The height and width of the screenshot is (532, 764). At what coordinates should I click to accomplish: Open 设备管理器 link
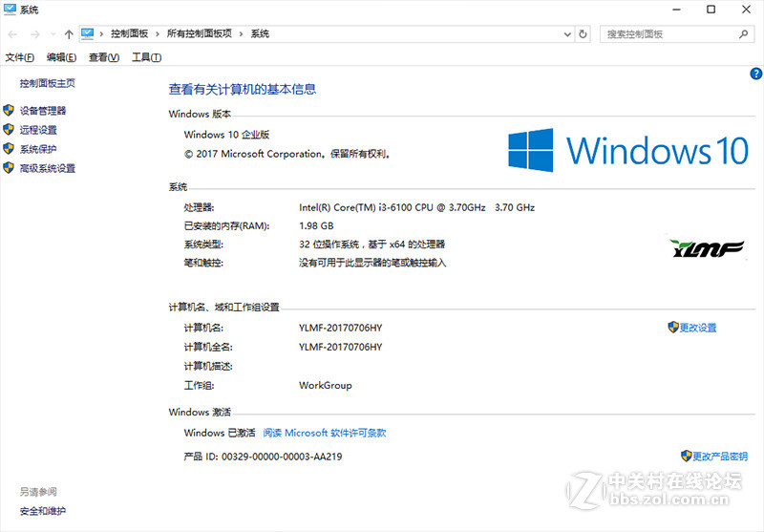tap(43, 111)
